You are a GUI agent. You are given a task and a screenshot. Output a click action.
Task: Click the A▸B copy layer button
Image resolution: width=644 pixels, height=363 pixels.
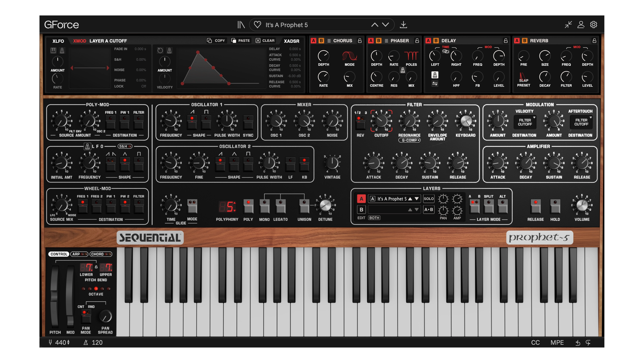(x=428, y=210)
